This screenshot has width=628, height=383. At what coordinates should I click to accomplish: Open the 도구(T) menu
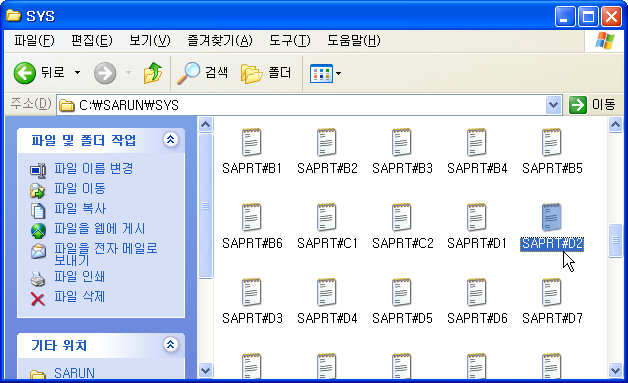[290, 40]
